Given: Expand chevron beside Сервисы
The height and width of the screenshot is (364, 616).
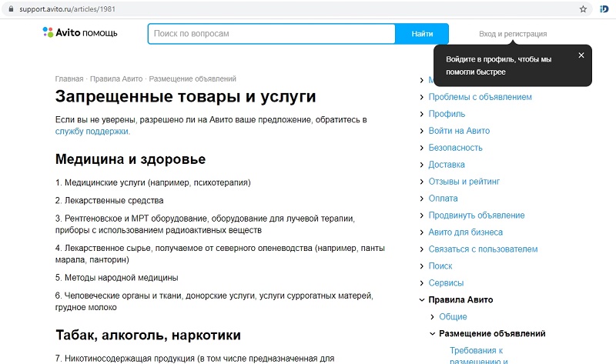Looking at the screenshot, I should [421, 283].
